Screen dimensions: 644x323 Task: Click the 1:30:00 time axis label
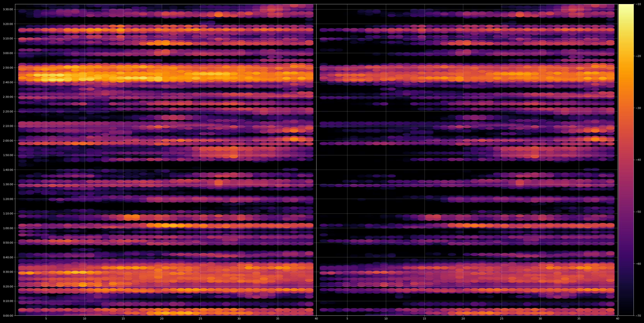[8, 184]
